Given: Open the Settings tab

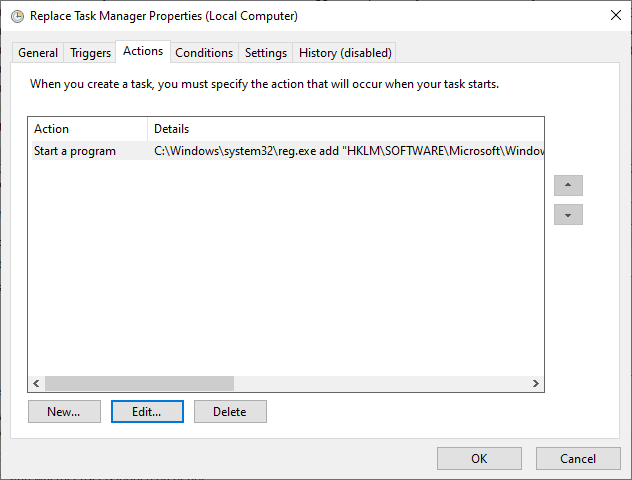Looking at the screenshot, I should point(266,53).
